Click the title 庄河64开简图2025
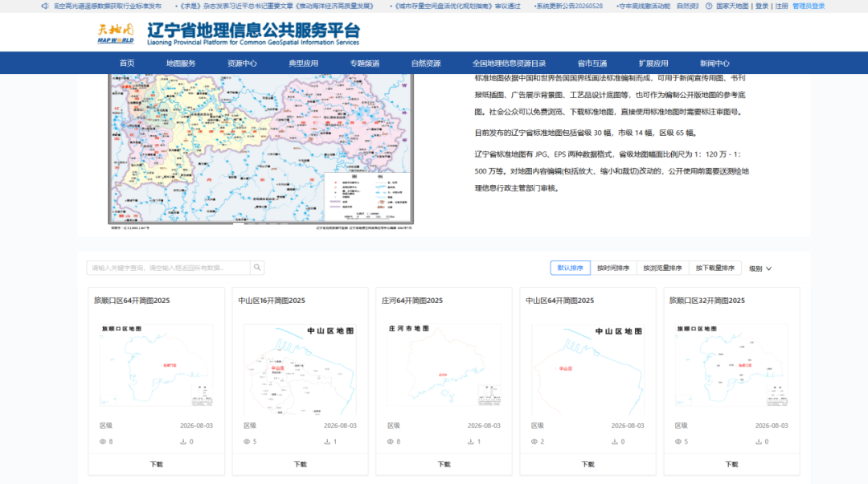This screenshot has width=868, height=484. [x=411, y=301]
